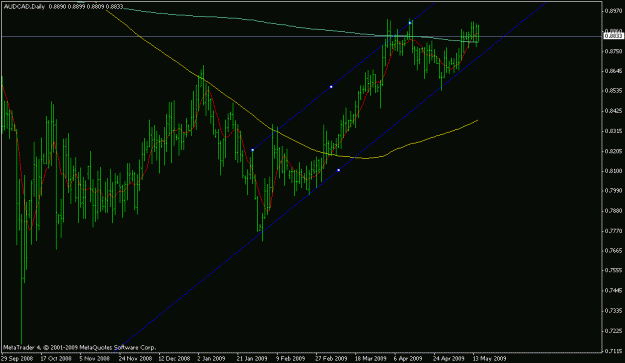This screenshot has height=363, width=625.
Task: Click the 27 Feb 2009 date label
Action: pyautogui.click(x=331, y=358)
